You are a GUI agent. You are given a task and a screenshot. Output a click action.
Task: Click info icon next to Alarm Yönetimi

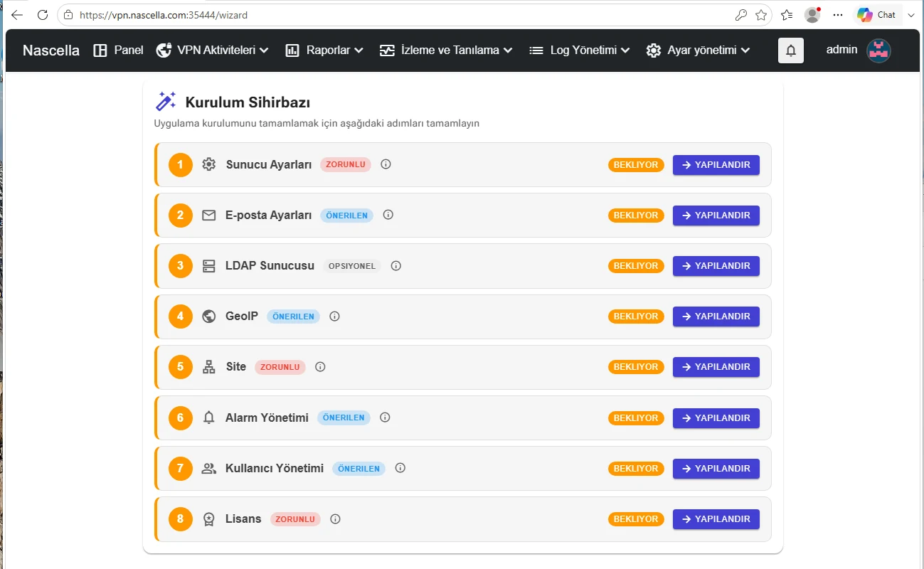[x=386, y=418]
